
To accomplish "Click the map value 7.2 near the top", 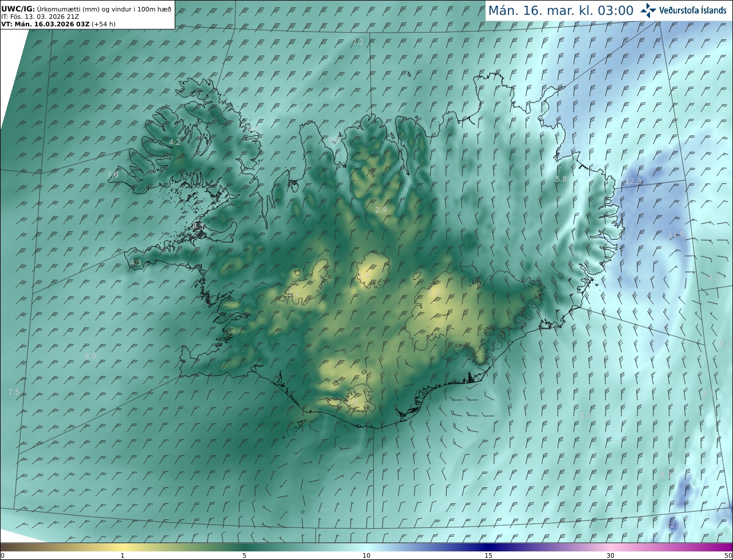I will point(358,42).
